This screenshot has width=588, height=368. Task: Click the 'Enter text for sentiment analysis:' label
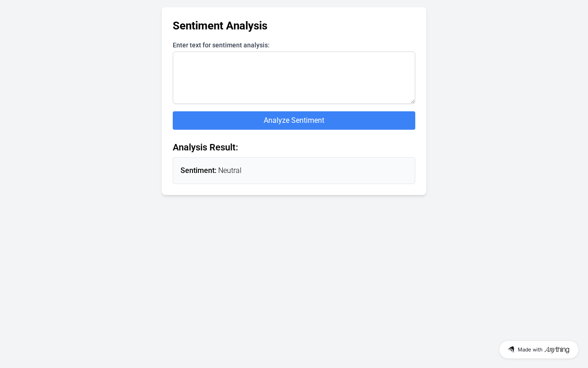(x=221, y=45)
